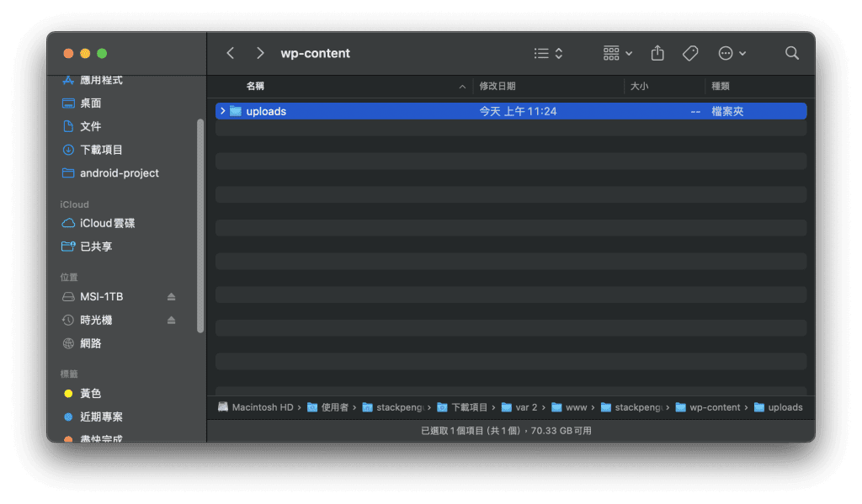862x504 pixels.
Task: Go to Macintosh HD in path bar
Action: [255, 407]
